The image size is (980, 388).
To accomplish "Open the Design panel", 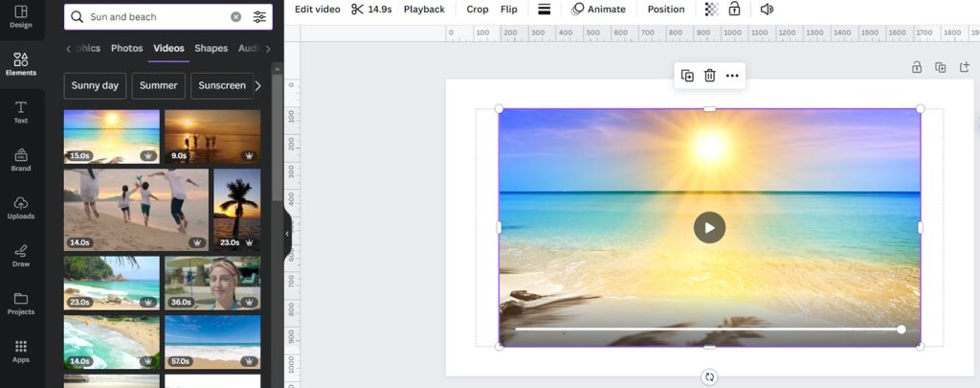I will pyautogui.click(x=21, y=17).
